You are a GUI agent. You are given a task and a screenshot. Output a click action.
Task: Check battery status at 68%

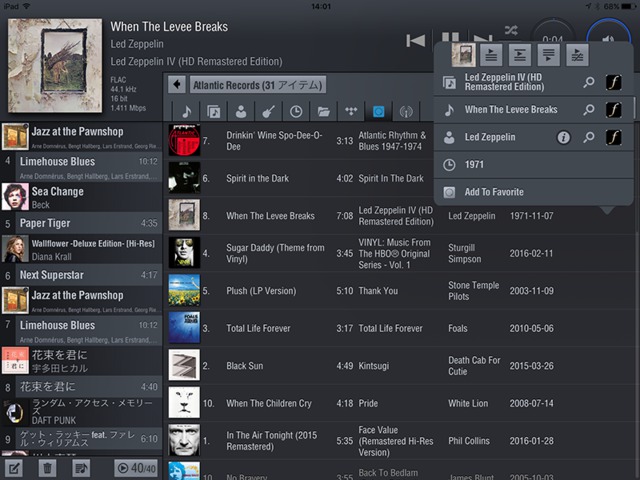pos(616,6)
